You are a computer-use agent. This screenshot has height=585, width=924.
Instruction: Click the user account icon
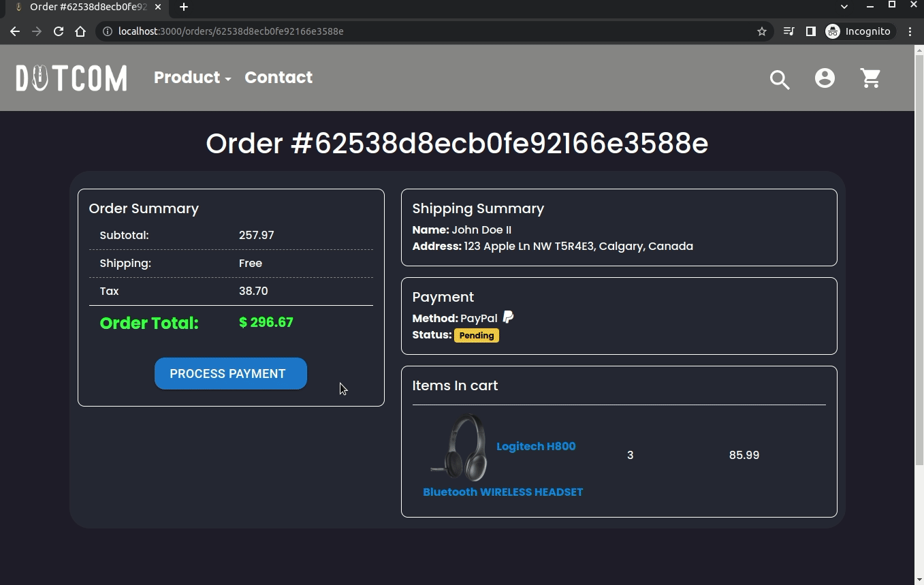click(825, 78)
